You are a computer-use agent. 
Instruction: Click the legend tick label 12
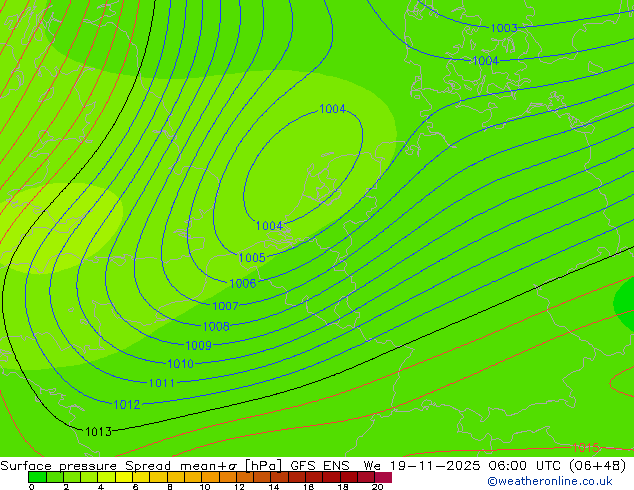tap(239, 487)
